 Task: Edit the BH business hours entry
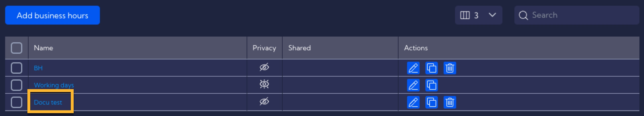pos(413,68)
